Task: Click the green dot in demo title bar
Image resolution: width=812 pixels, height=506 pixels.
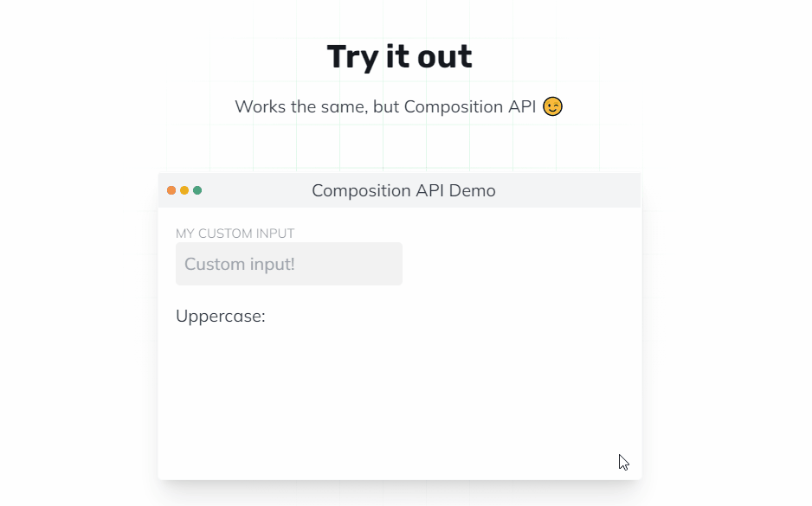Action: pos(197,190)
